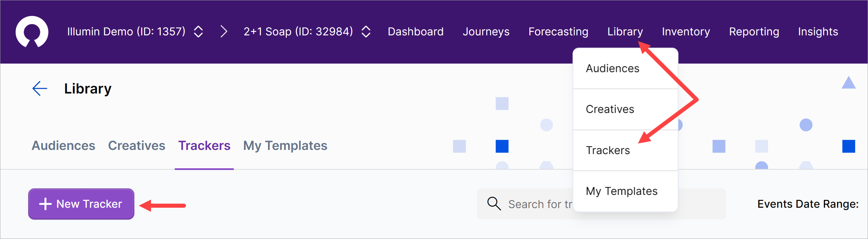Click the Illumin logo icon

pos(32,32)
